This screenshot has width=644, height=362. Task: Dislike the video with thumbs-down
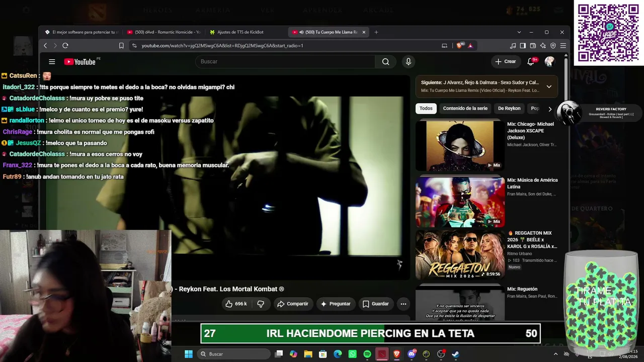261,304
